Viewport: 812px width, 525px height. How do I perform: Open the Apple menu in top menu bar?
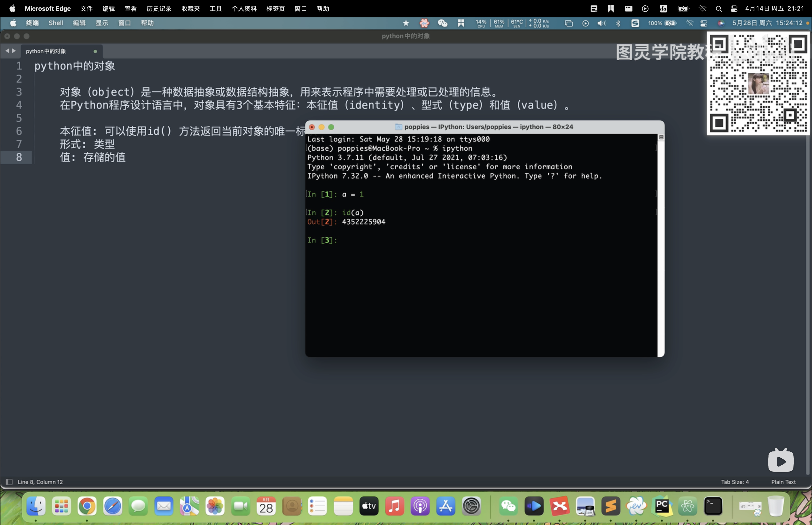tap(12, 8)
